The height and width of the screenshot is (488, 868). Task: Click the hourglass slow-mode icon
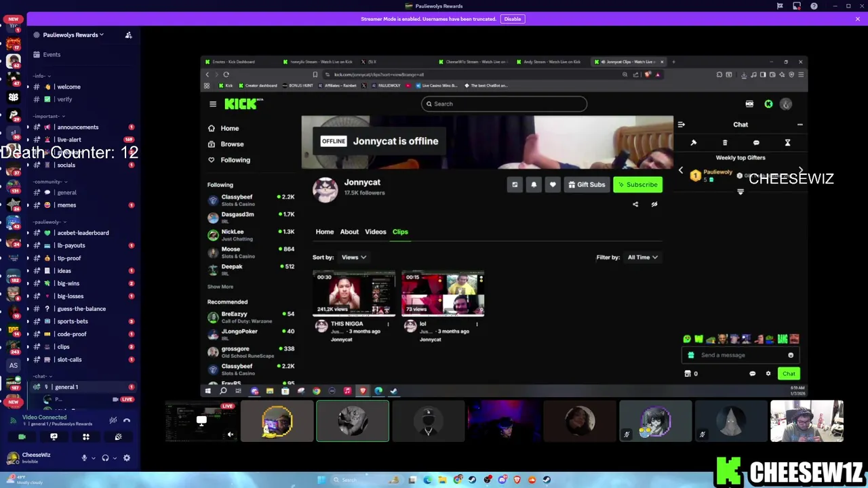(x=787, y=143)
